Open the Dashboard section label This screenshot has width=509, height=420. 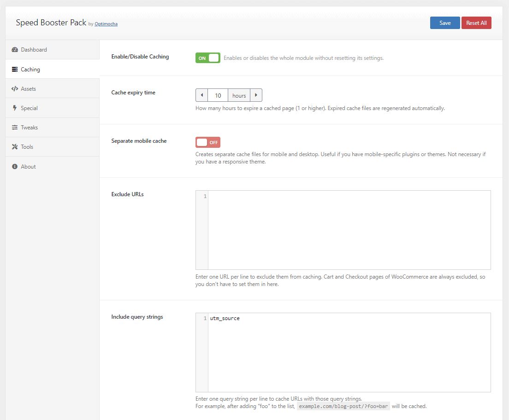[34, 50]
